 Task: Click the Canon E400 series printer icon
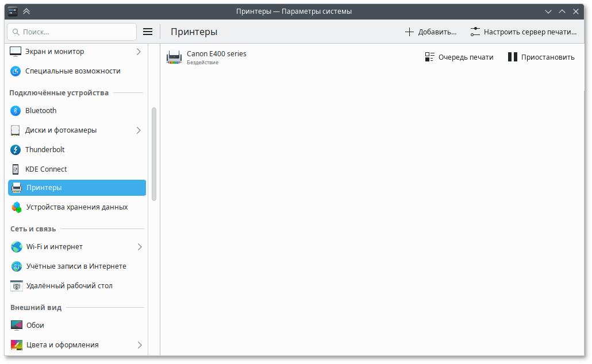174,57
